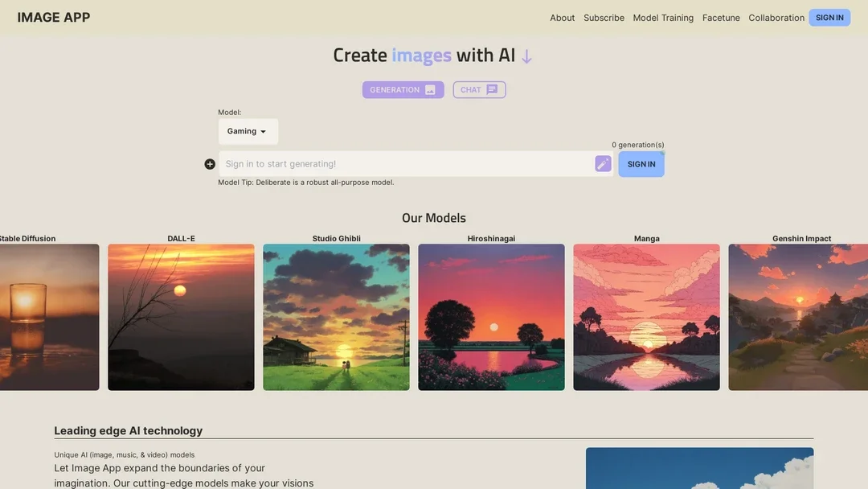
Task: Switch to Generation mode
Action: (x=403, y=90)
